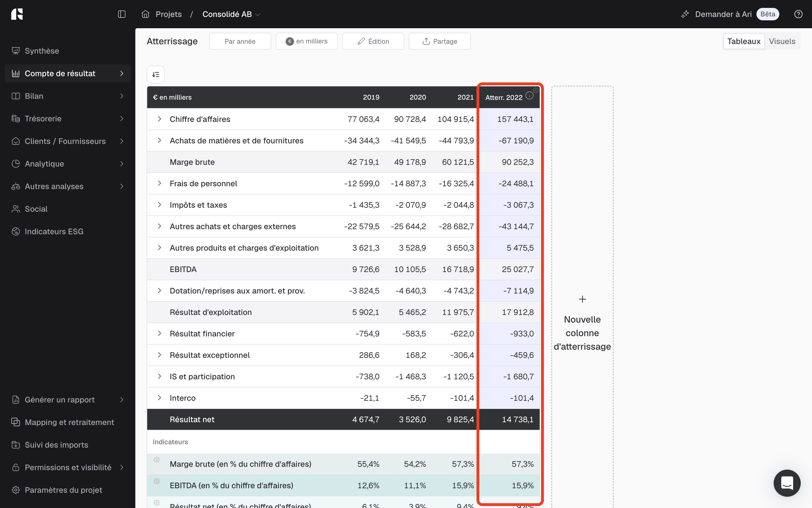Click the Résultat d'exploitation row label
The image size is (812, 508).
(x=211, y=312)
